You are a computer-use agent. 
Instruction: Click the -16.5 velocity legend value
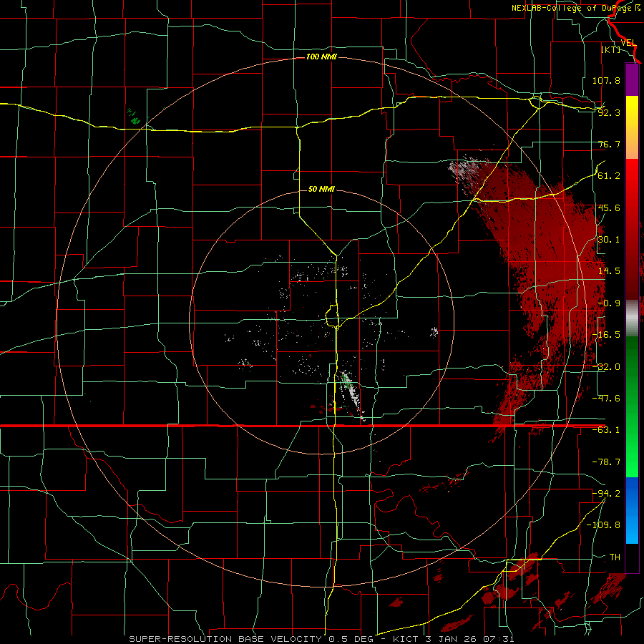click(x=606, y=335)
